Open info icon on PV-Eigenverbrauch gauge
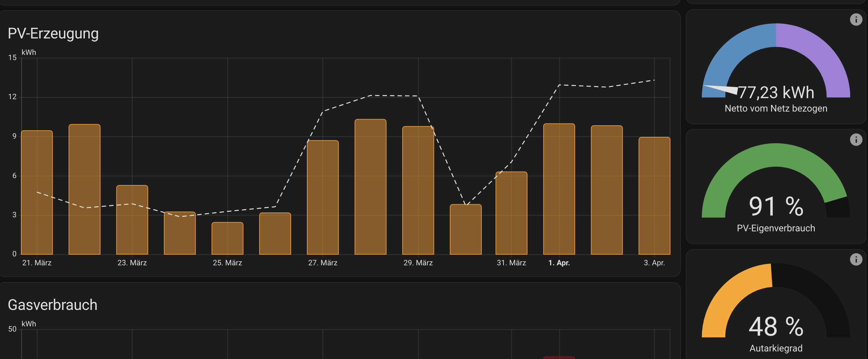Viewport: 868px width, 359px height. 856,140
